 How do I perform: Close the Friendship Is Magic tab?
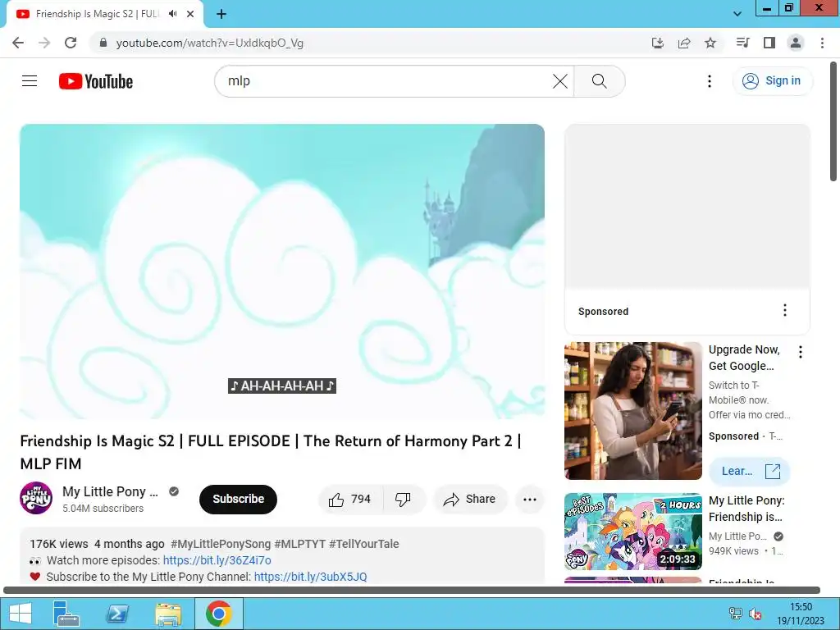click(190, 14)
